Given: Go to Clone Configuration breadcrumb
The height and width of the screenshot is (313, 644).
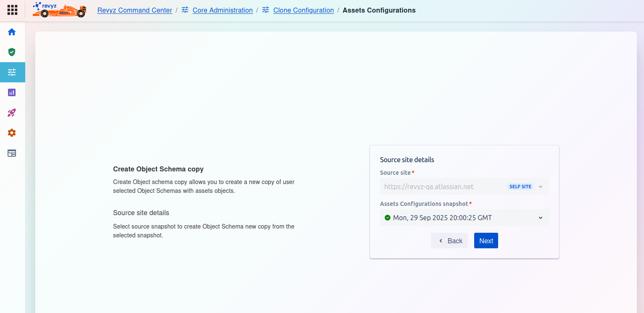Looking at the screenshot, I should [303, 10].
